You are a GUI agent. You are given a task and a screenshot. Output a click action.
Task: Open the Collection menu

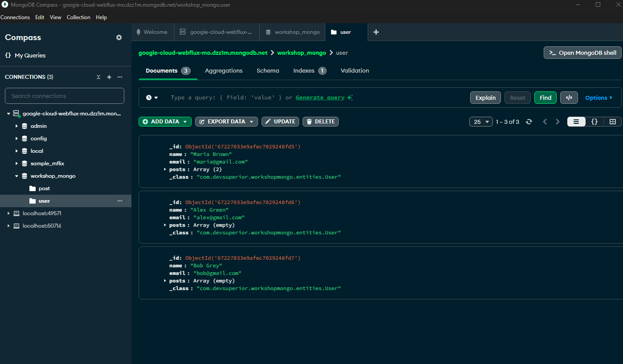[78, 17]
